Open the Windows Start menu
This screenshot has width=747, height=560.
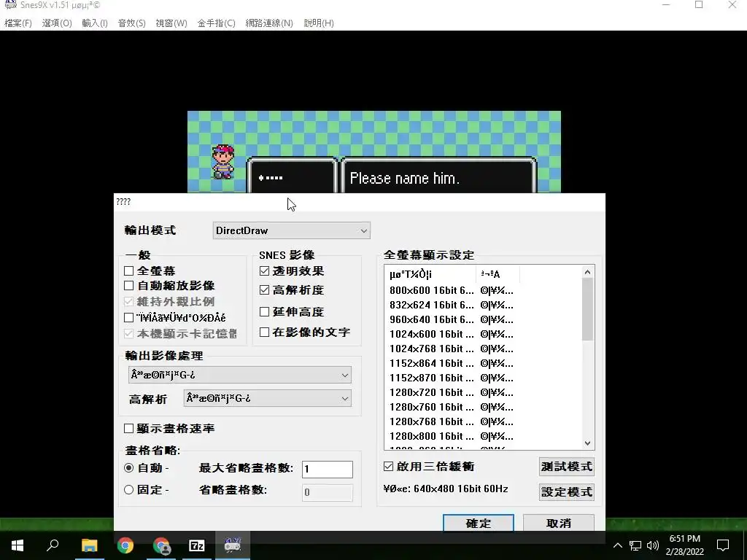coord(18,545)
